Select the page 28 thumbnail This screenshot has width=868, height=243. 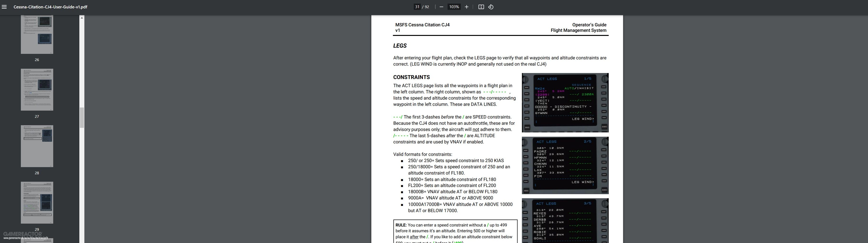tap(37, 146)
